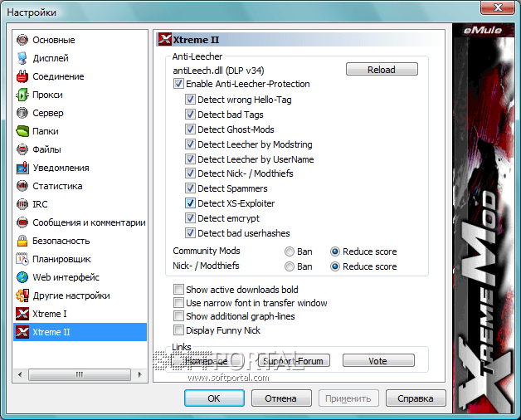Click the Уведомления icon
Image resolution: width=521 pixels, height=420 pixels.
coord(22,168)
